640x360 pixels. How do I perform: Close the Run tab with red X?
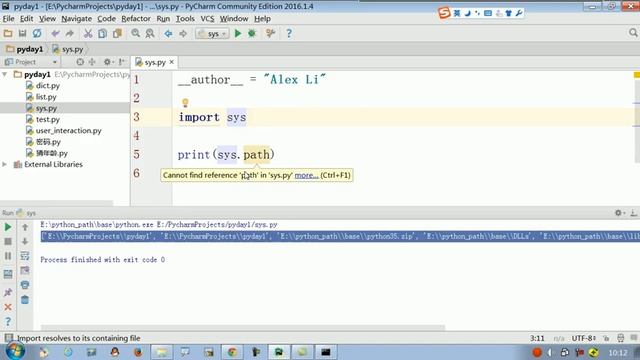click(8, 307)
